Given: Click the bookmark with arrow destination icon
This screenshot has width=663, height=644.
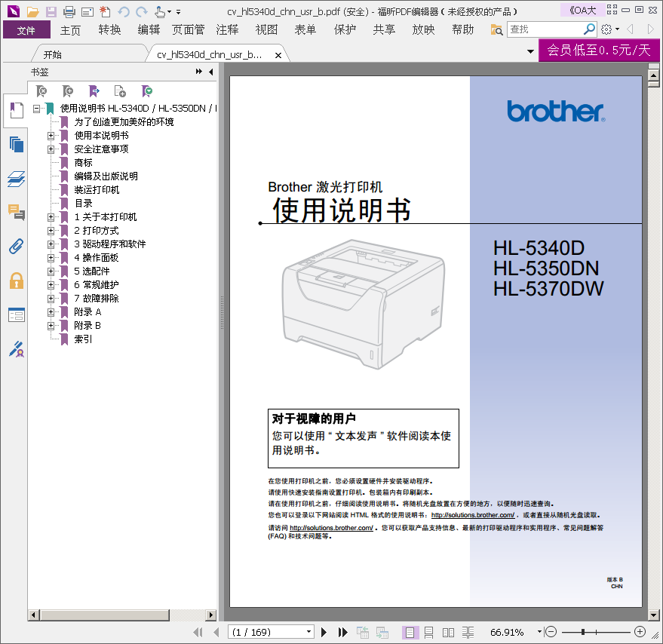Looking at the screenshot, I should pos(94,91).
